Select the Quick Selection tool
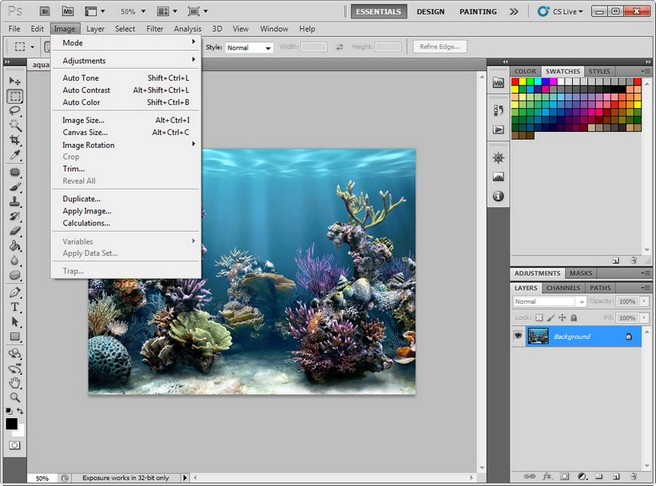This screenshot has height=486, width=656. tap(15, 125)
